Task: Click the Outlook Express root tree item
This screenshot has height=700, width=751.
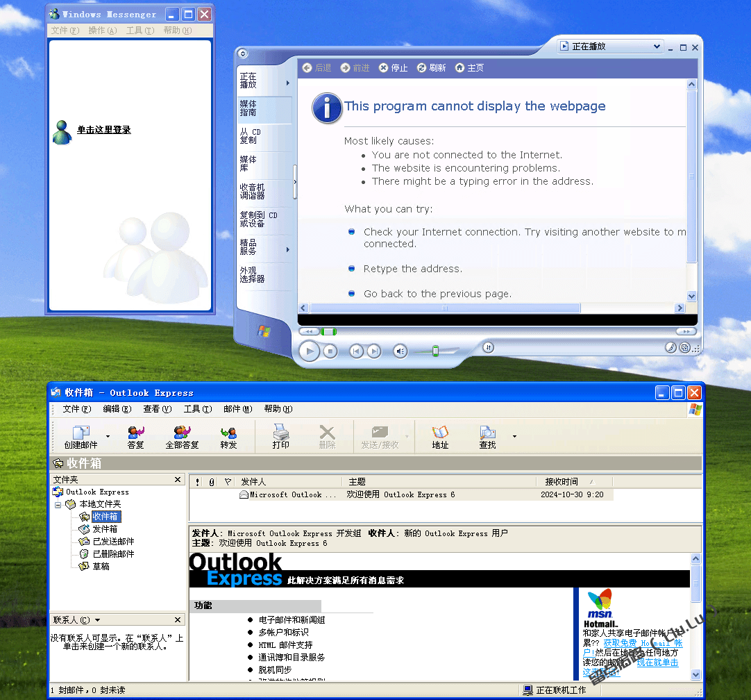Action: click(x=97, y=492)
